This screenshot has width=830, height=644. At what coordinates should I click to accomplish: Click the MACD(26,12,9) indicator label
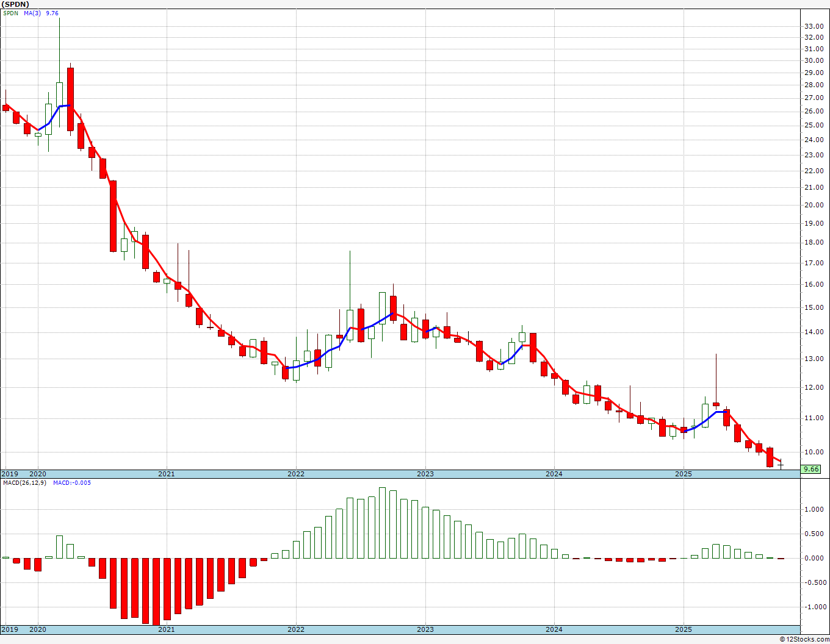[24, 483]
